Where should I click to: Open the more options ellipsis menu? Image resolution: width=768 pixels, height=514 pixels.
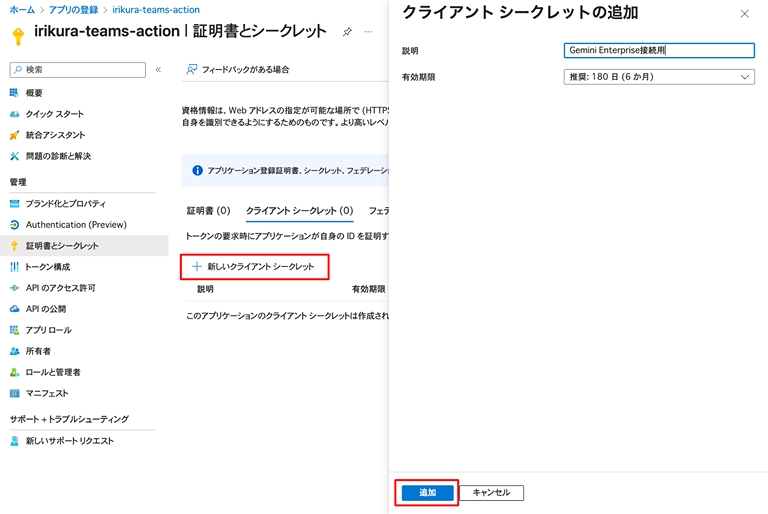(368, 32)
